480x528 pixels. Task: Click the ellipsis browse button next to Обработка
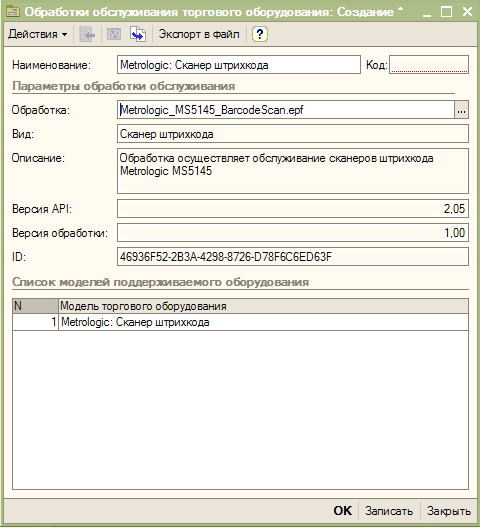pos(461,110)
